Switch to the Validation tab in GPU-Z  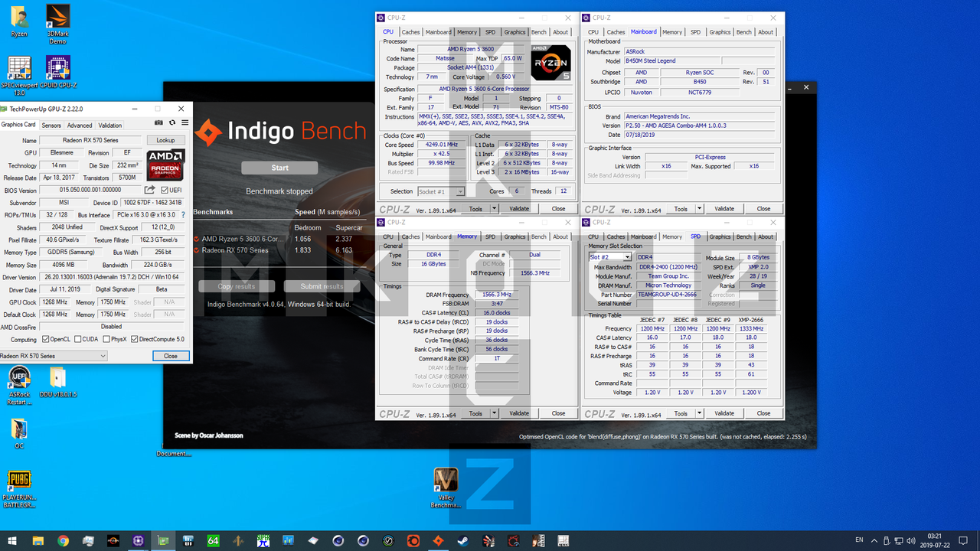(110, 126)
